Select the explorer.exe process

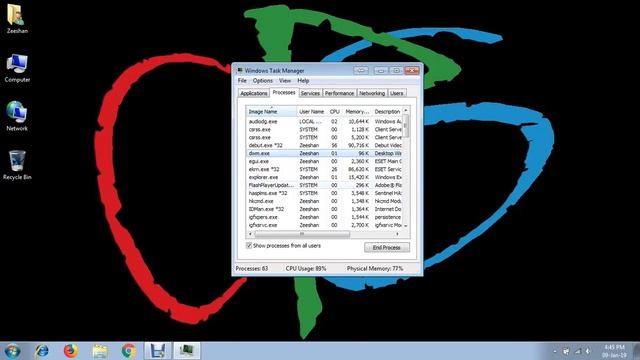324,177
